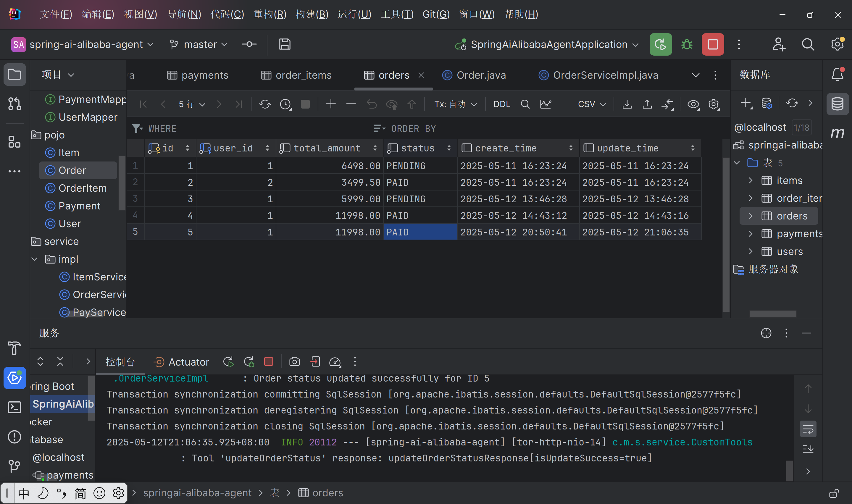Click the reload data refresh icon
Viewport: 852px width, 504px height.
click(265, 104)
